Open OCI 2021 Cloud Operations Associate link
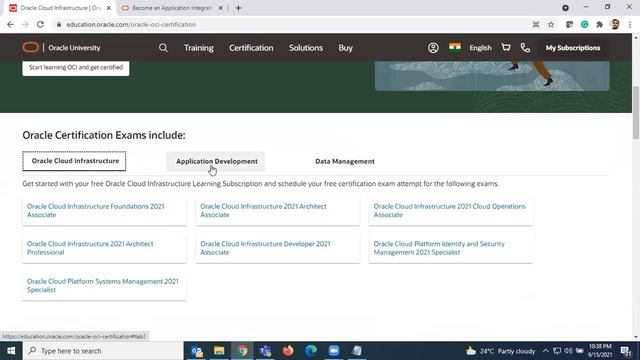 pos(449,210)
